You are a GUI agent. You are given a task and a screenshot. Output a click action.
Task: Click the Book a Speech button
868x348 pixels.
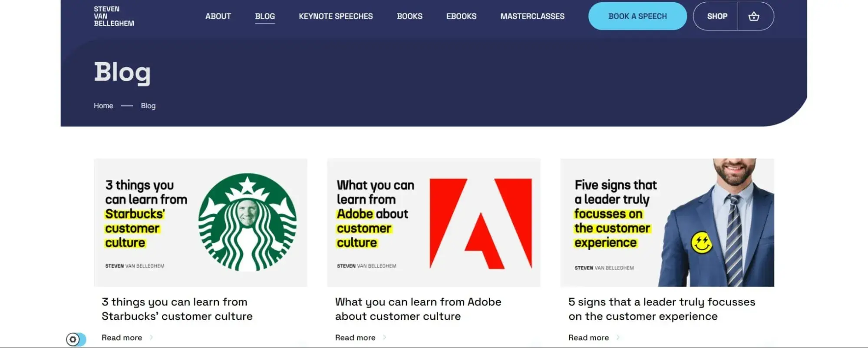(x=637, y=16)
